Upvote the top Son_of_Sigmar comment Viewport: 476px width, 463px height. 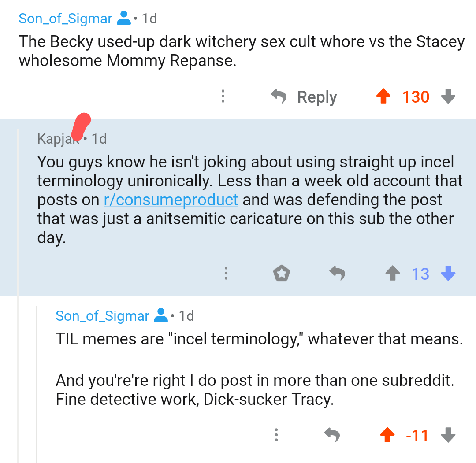[383, 96]
